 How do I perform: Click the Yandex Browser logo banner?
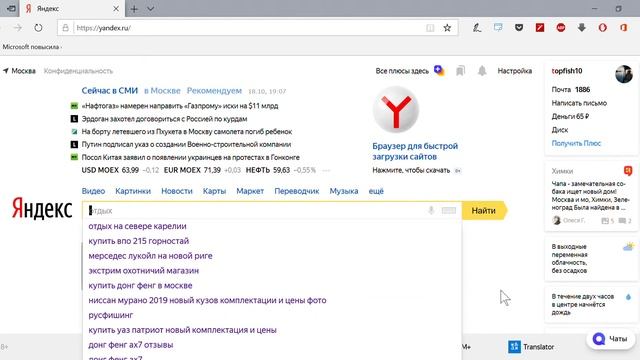[396, 109]
